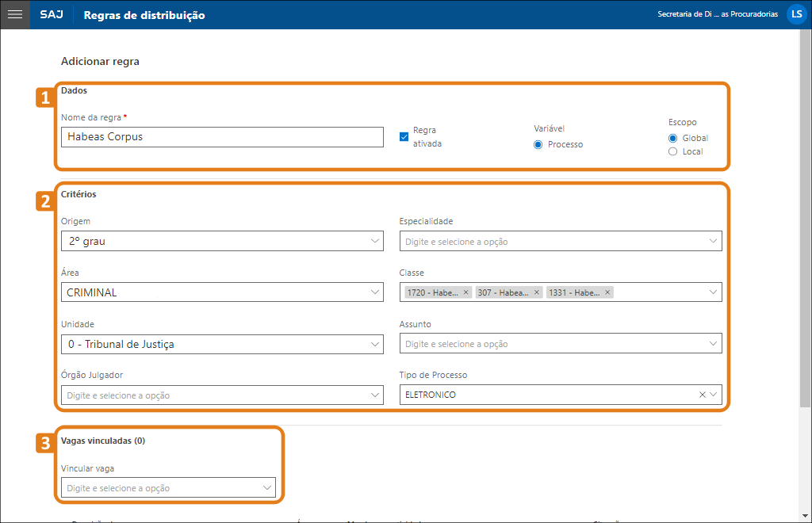Remove the 307 - Habea... class tag
This screenshot has height=523, width=812.
point(537,292)
